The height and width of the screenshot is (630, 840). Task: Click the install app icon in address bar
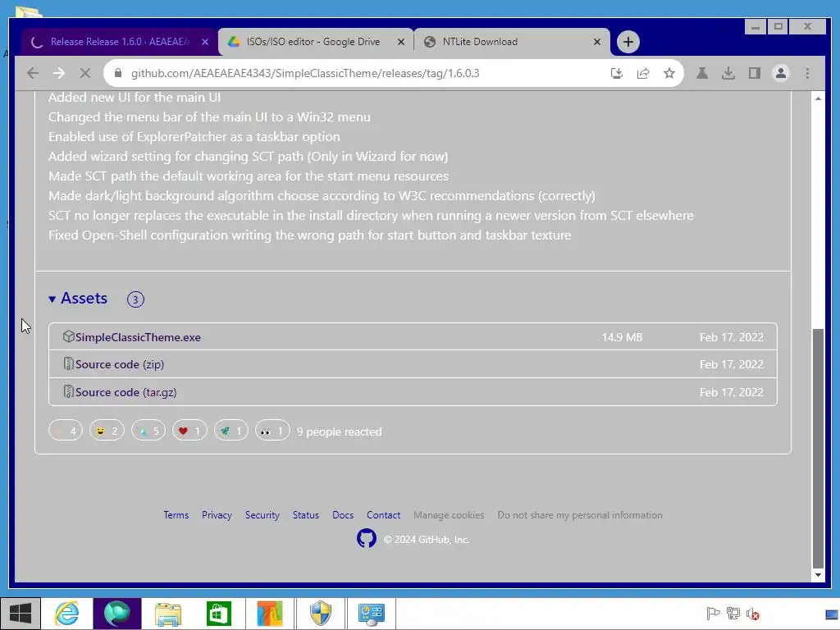617,73
